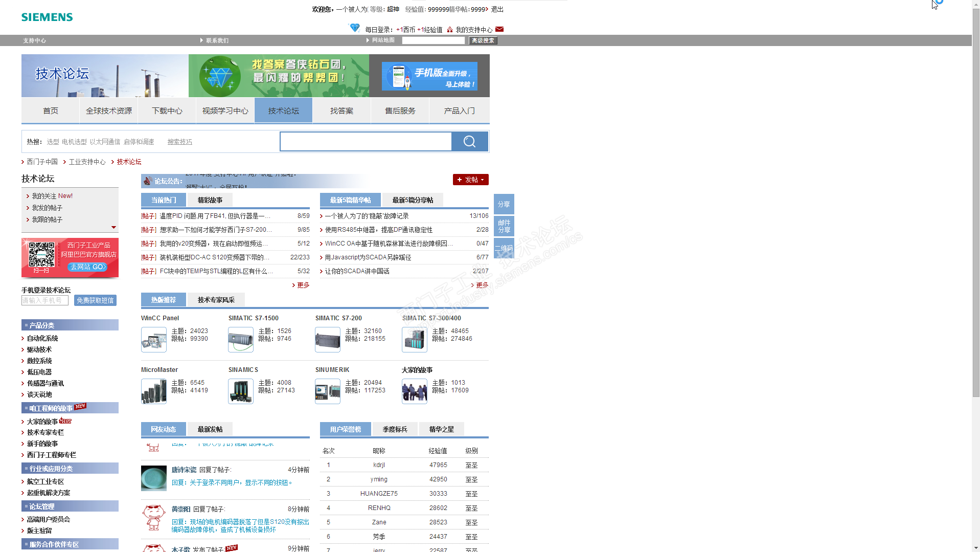Click the magnifier search button
Screen dimensions: 980x552
pos(469,142)
